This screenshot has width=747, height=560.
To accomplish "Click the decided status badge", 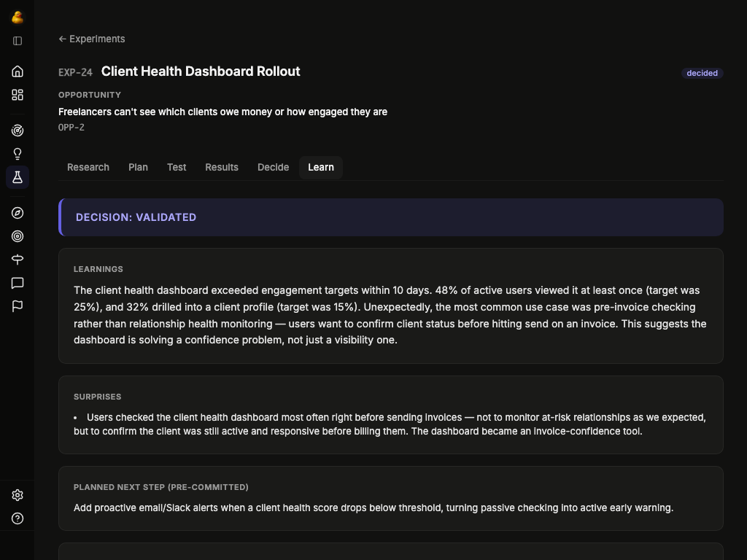I will [703, 73].
